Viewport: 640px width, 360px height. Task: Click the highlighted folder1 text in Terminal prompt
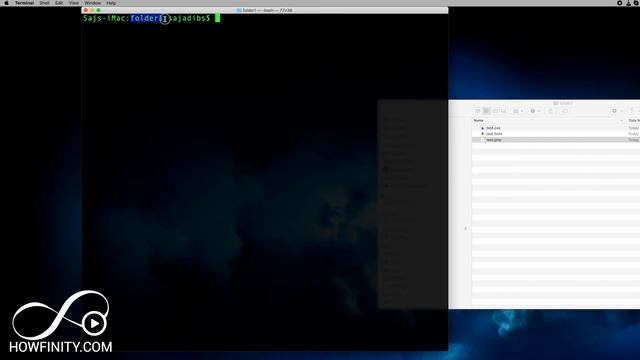tap(147, 18)
